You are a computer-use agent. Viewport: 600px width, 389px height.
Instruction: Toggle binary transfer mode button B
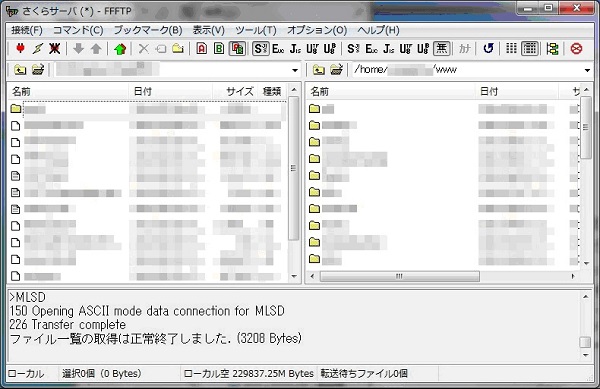point(219,49)
